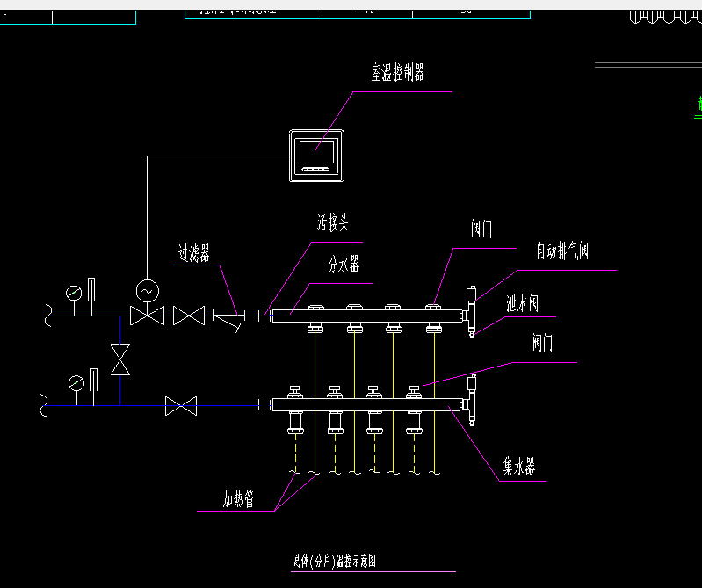Click the supply line thermometer symbol

coord(91,296)
